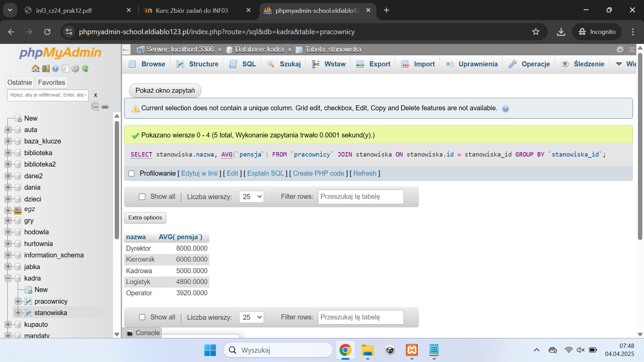Image resolution: width=644 pixels, height=362 pixels.
Task: Click help icon in unique column warning
Action: pyautogui.click(x=505, y=109)
